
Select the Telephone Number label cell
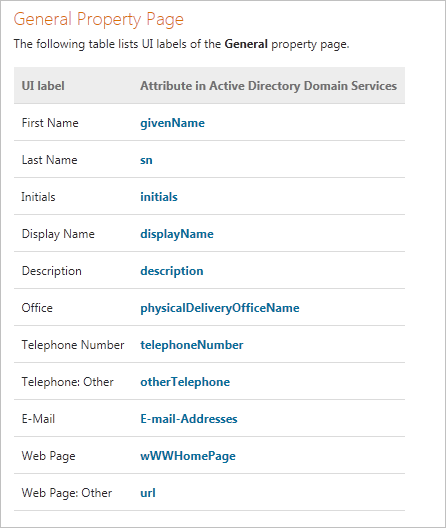point(73,345)
